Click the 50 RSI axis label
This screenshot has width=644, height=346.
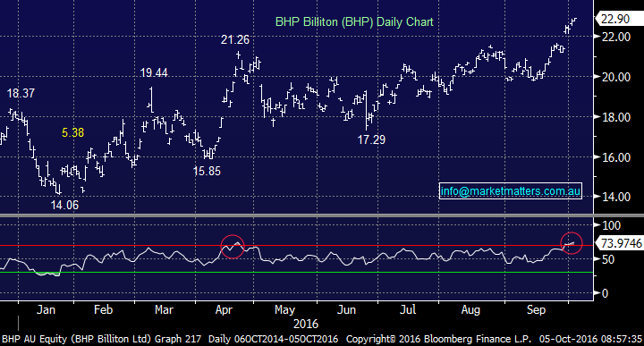[x=608, y=259]
